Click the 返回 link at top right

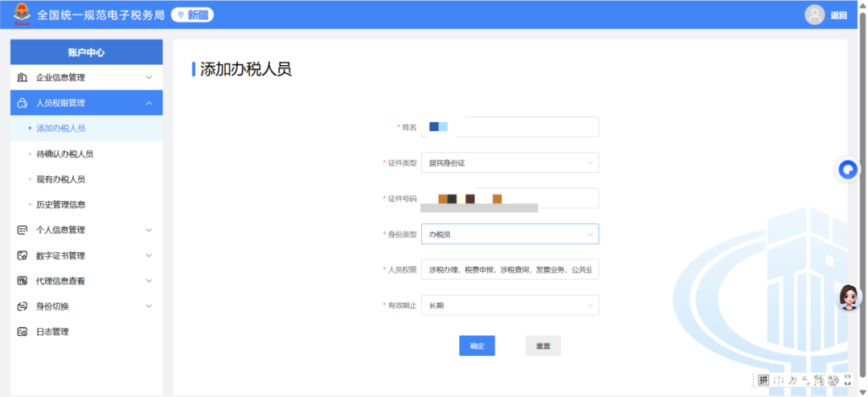pyautogui.click(x=838, y=15)
